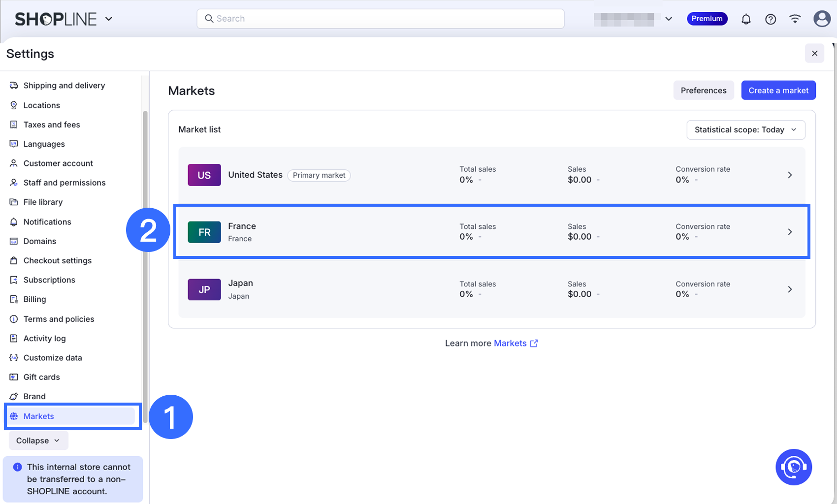Click the wifi signal icon in header

tap(795, 19)
